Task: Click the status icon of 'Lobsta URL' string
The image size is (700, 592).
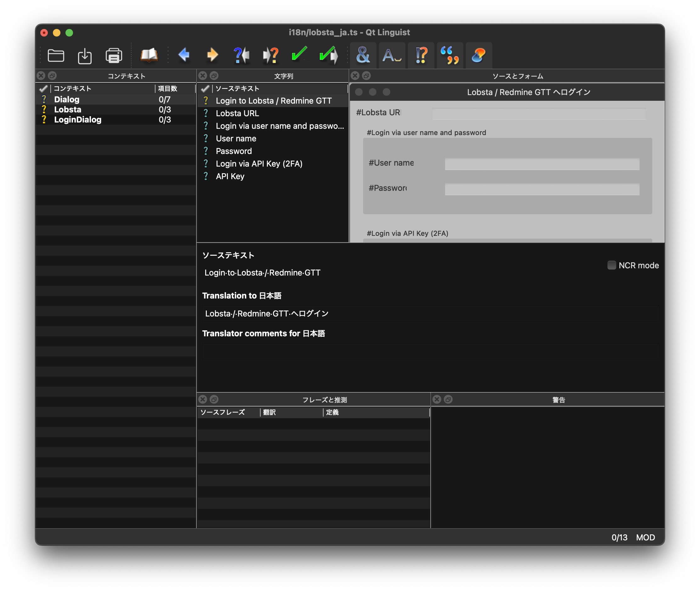Action: click(206, 113)
